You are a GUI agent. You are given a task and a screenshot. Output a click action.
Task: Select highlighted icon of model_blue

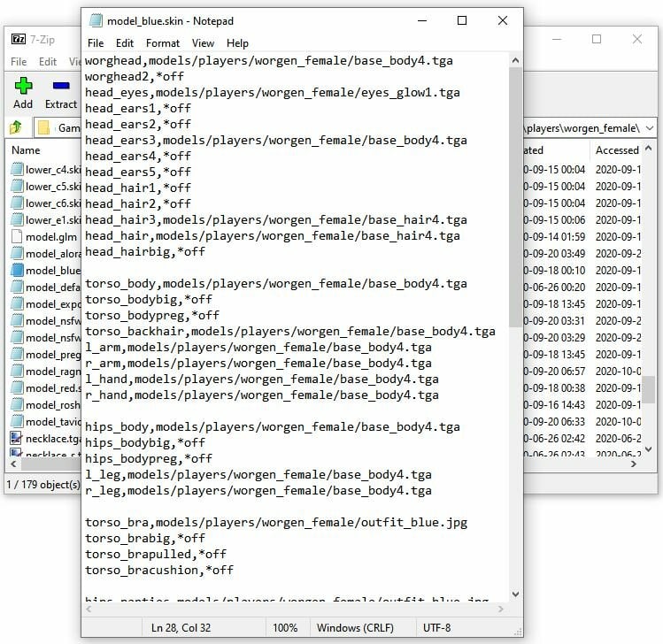click(x=17, y=270)
